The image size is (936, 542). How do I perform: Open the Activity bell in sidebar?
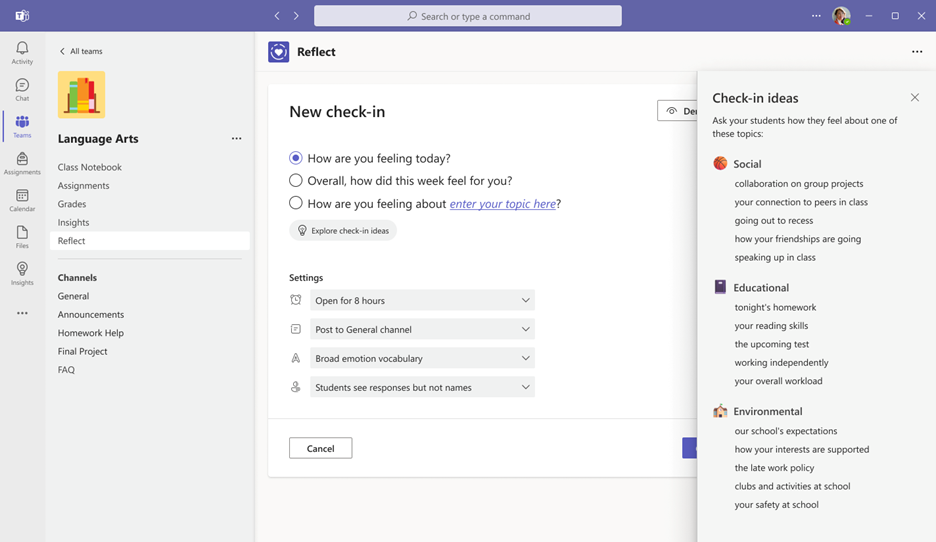(x=22, y=53)
